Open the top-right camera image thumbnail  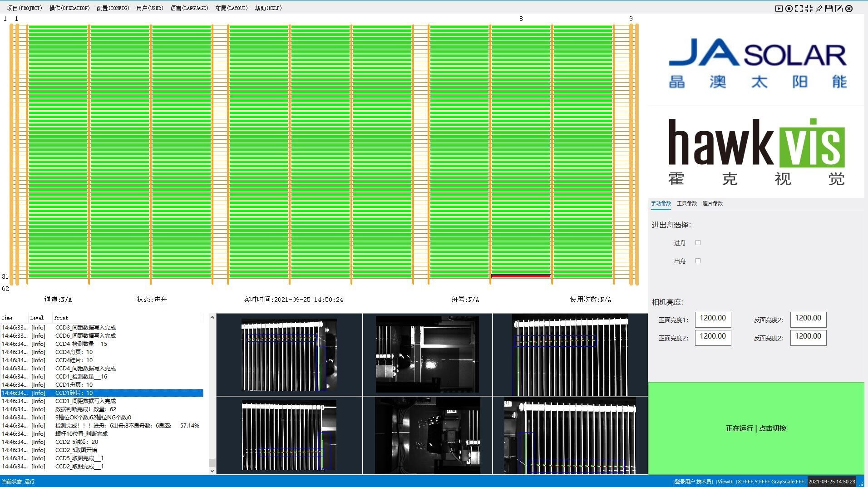tap(570, 354)
